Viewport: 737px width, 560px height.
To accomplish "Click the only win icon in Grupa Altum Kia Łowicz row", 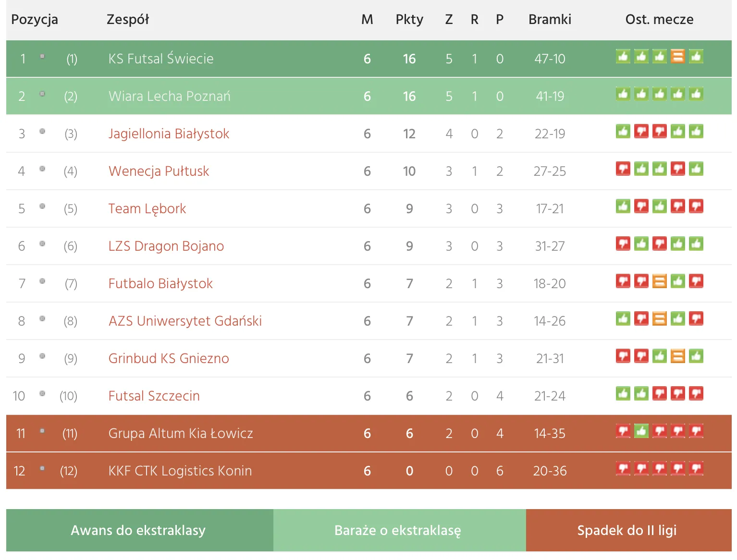I will click(x=641, y=431).
